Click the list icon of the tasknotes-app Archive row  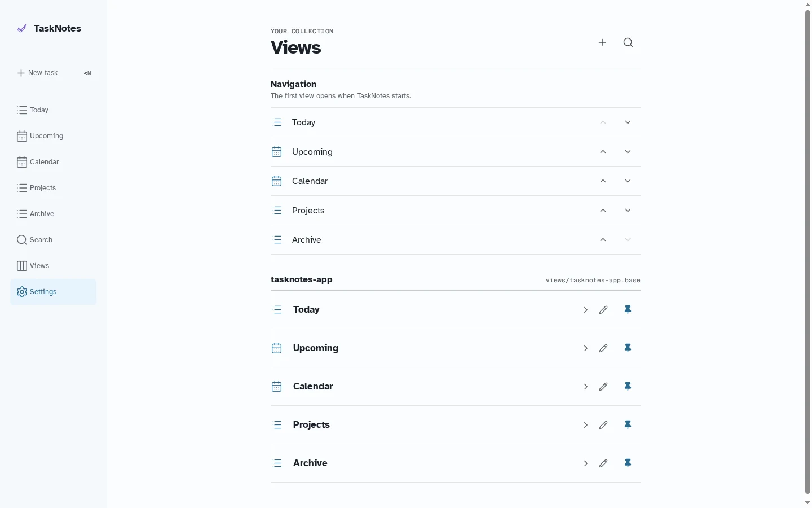click(x=276, y=463)
